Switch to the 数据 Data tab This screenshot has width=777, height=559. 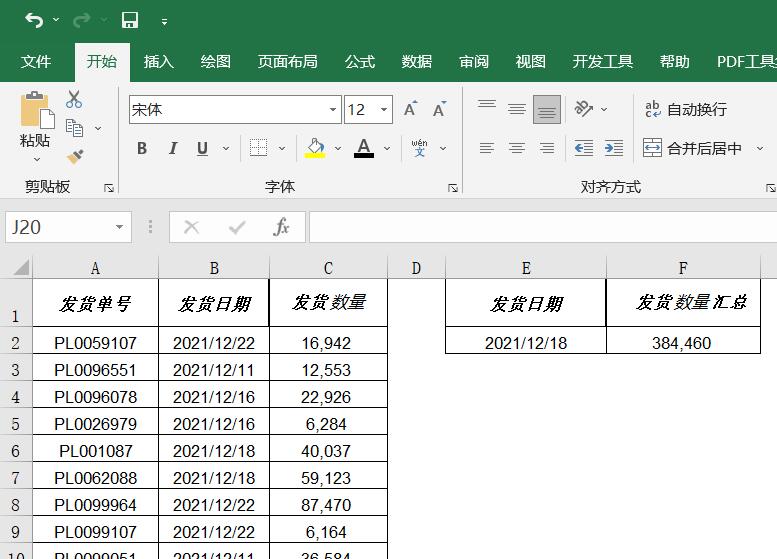[x=417, y=61]
